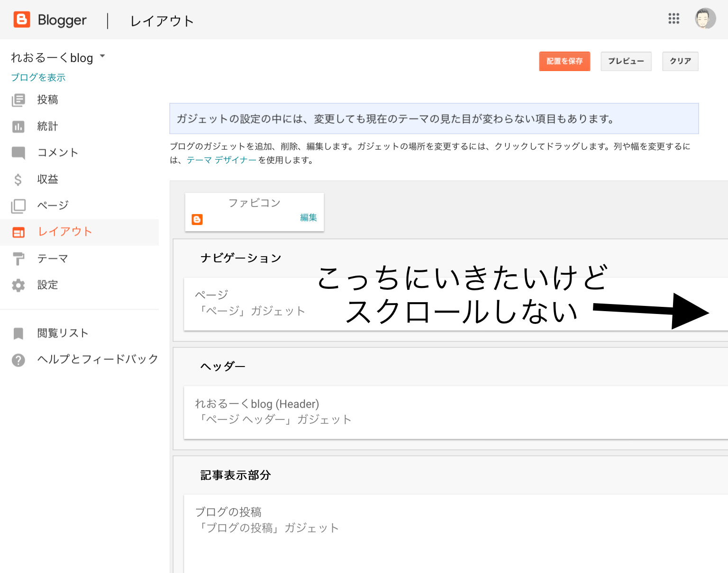
Task: Click the Help and Feedback question icon
Action: [x=18, y=360]
